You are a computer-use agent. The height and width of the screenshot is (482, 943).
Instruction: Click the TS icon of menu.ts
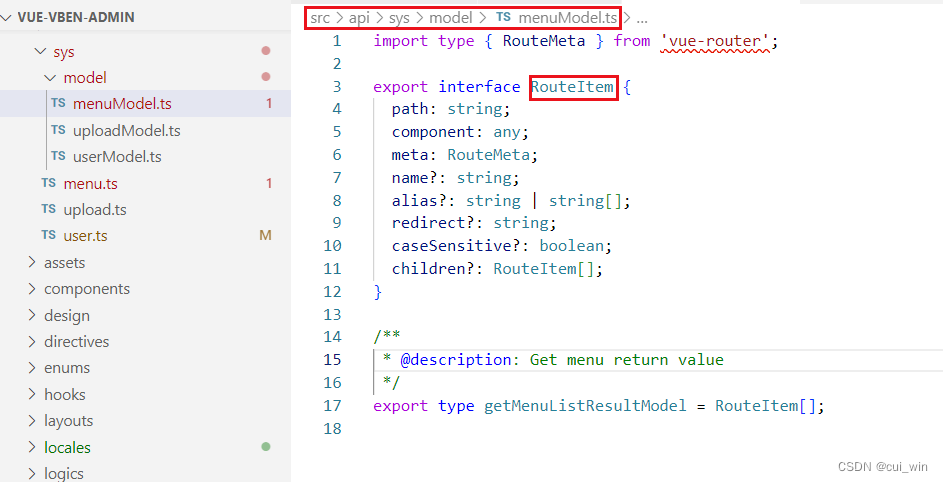tap(49, 183)
